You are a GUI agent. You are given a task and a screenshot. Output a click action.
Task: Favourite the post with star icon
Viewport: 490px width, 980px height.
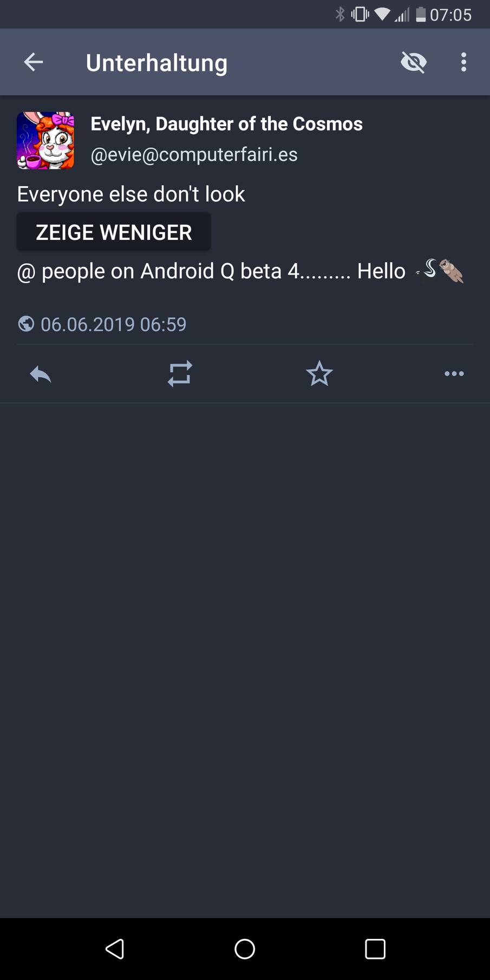[x=319, y=374]
